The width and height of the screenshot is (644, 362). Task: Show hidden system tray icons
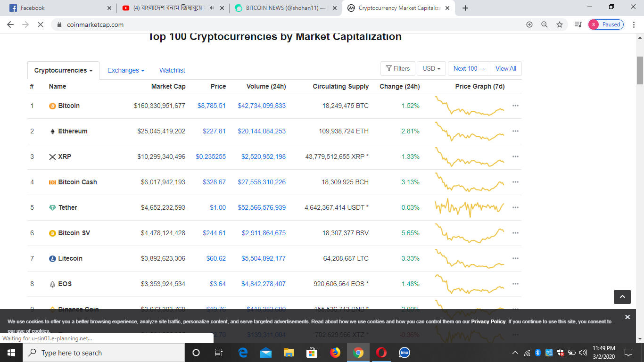tap(515, 353)
